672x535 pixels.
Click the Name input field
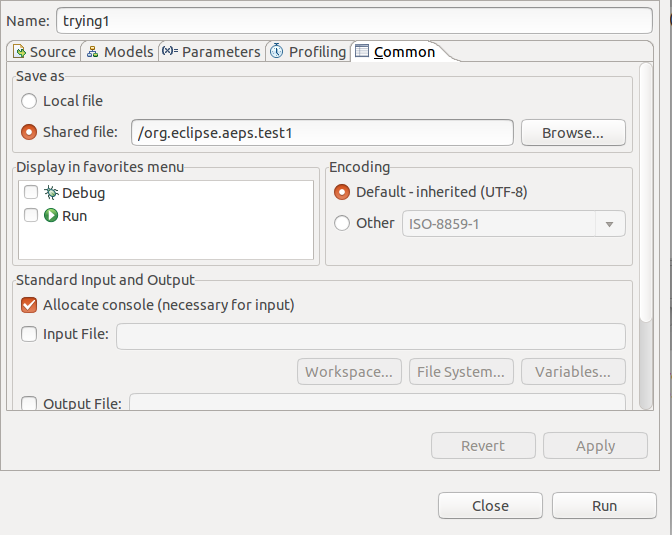click(x=354, y=21)
